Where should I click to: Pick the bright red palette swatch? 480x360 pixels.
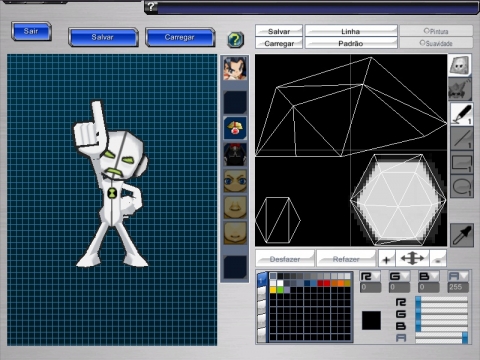click(x=327, y=283)
